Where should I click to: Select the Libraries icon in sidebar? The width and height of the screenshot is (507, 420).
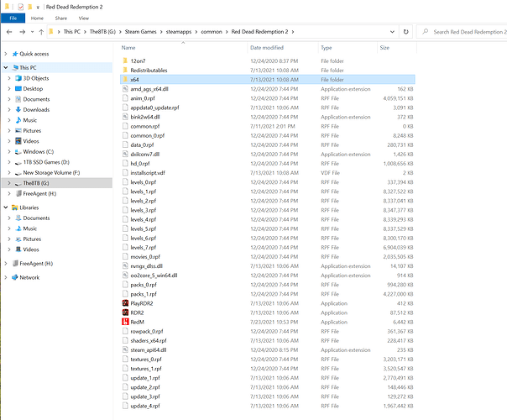(14, 207)
